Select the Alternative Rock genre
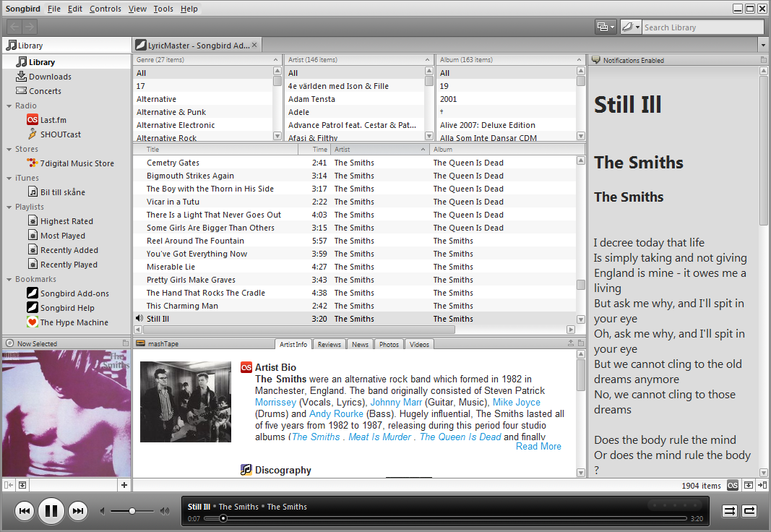Screen dimensions: 771x532 pos(202,137)
